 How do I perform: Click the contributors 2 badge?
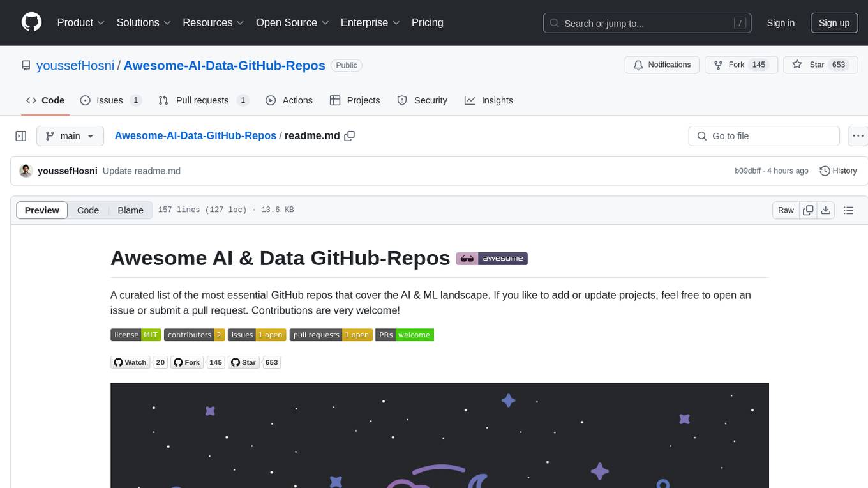point(194,335)
